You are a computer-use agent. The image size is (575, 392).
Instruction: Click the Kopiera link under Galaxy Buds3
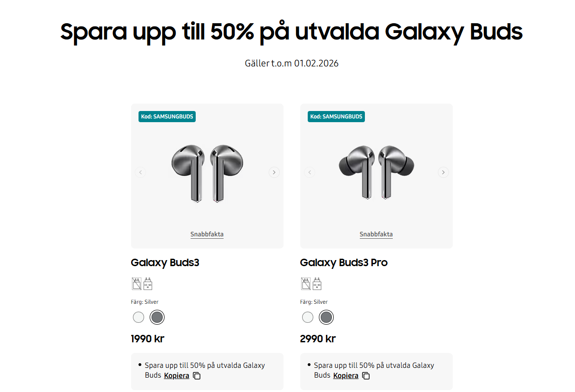point(177,375)
